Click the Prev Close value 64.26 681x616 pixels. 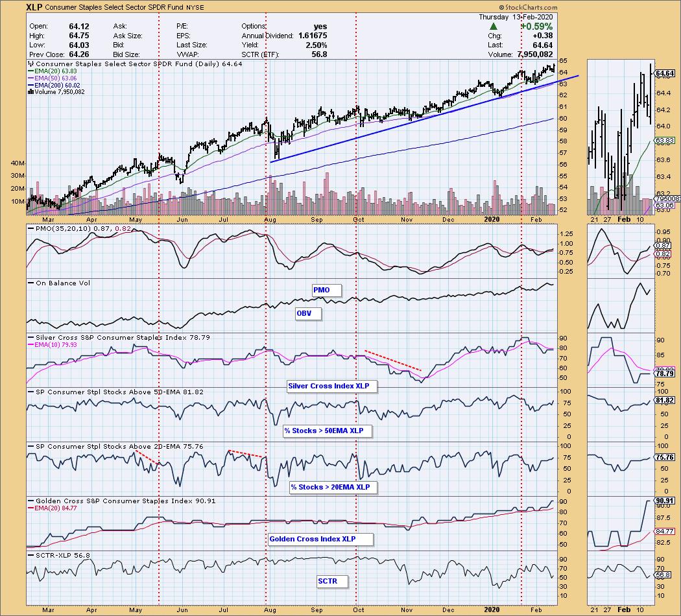coord(79,54)
